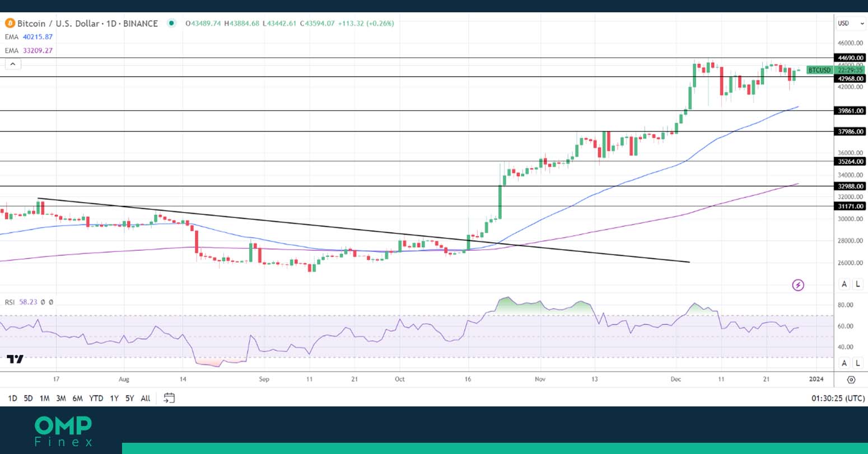Screen dimensions: 868x454
Task: Open the go-to-date calendar icon
Action: pos(169,398)
